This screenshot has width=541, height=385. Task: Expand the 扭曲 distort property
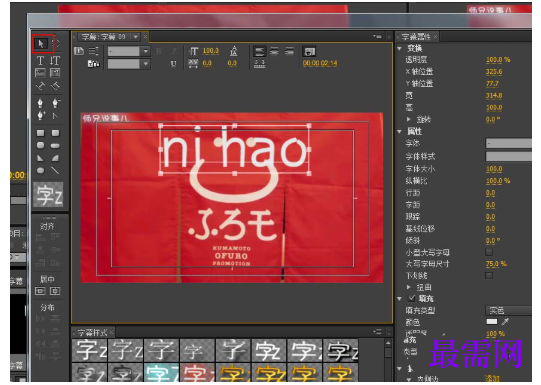point(409,287)
